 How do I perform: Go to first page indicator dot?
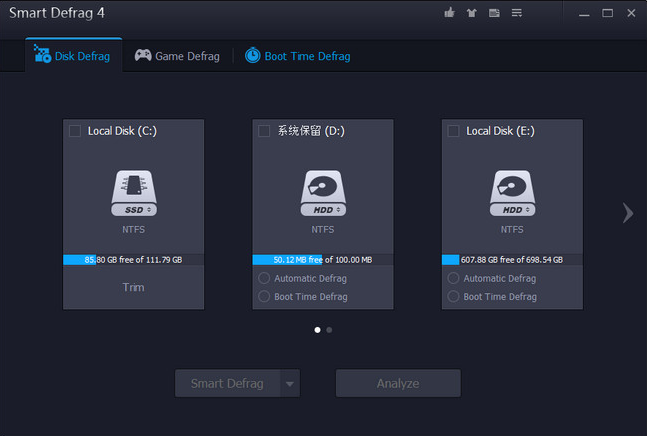point(317,330)
